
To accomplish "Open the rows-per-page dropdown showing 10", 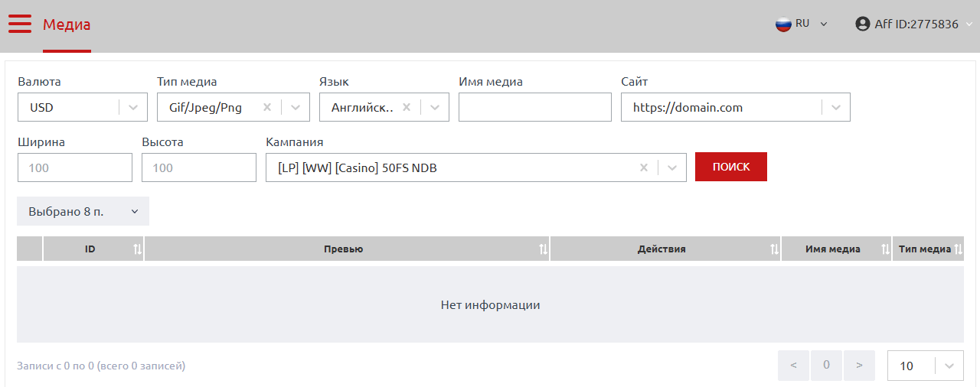I will [x=949, y=366].
